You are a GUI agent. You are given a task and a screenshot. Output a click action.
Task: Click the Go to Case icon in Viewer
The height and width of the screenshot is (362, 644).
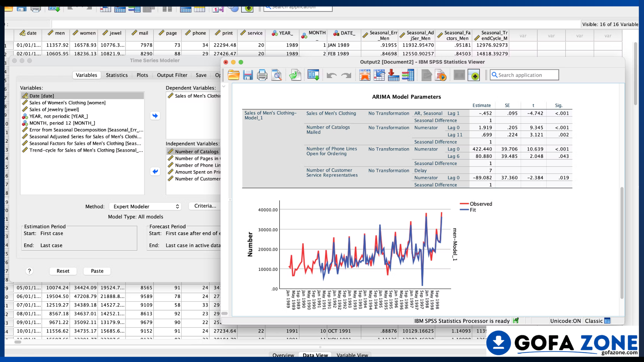pyautogui.click(x=379, y=75)
